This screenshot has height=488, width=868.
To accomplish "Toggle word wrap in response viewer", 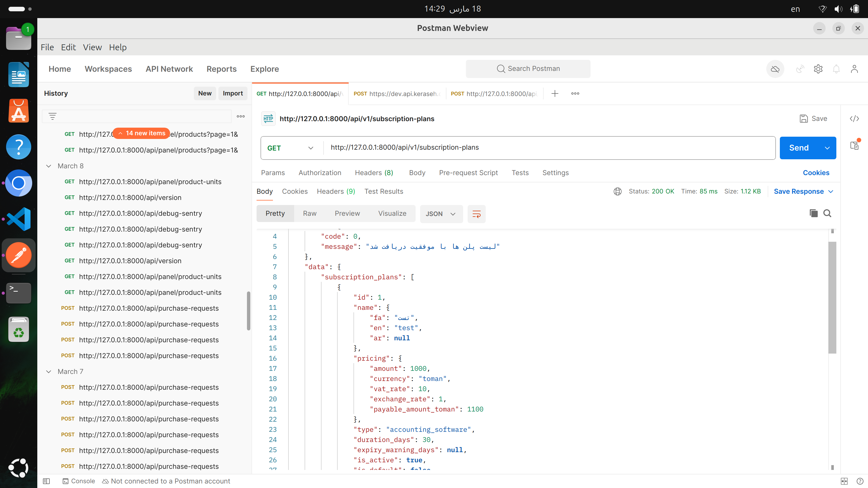I will pyautogui.click(x=476, y=214).
